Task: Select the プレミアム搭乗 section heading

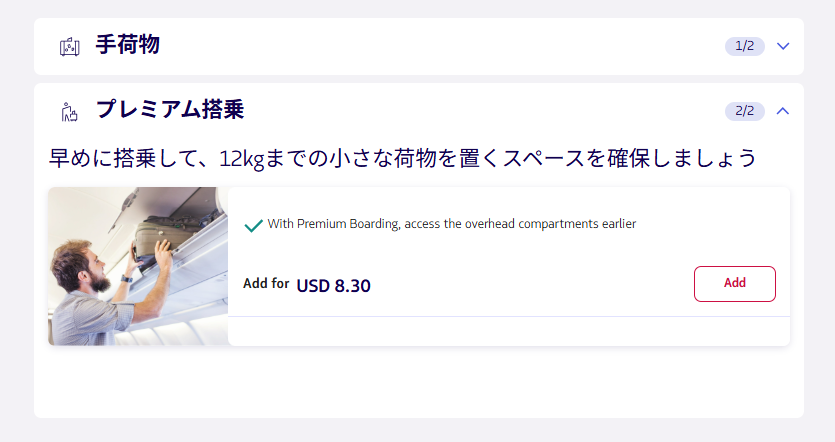Action: point(170,110)
